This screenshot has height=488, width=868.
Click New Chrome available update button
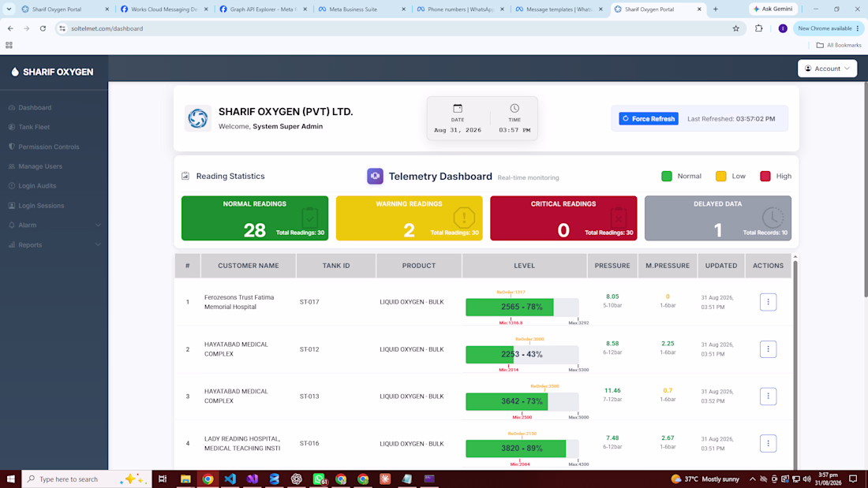(829, 28)
